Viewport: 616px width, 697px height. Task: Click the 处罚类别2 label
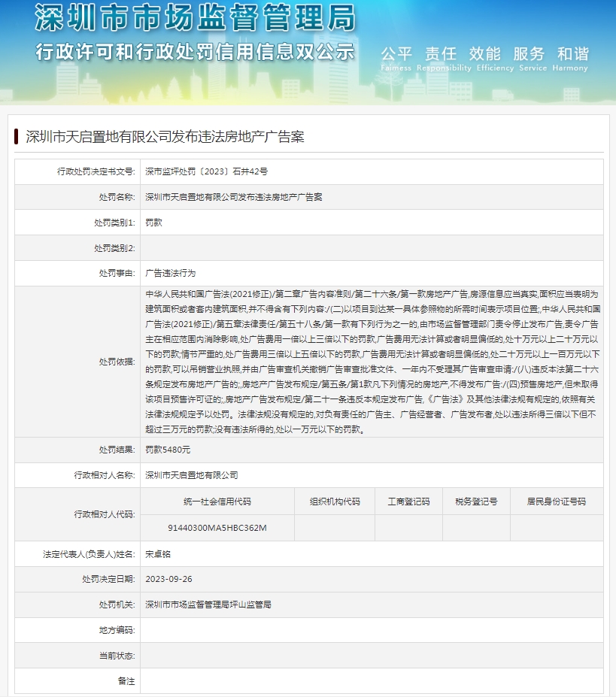114,248
